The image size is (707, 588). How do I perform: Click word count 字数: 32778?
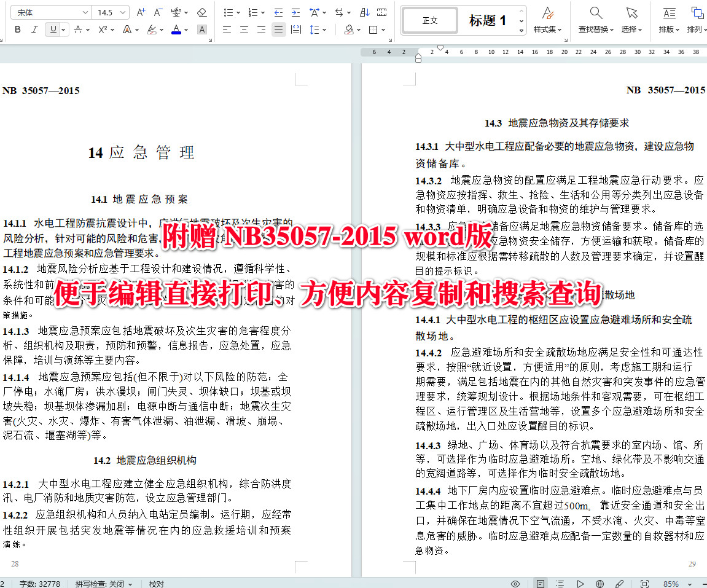[x=40, y=584]
